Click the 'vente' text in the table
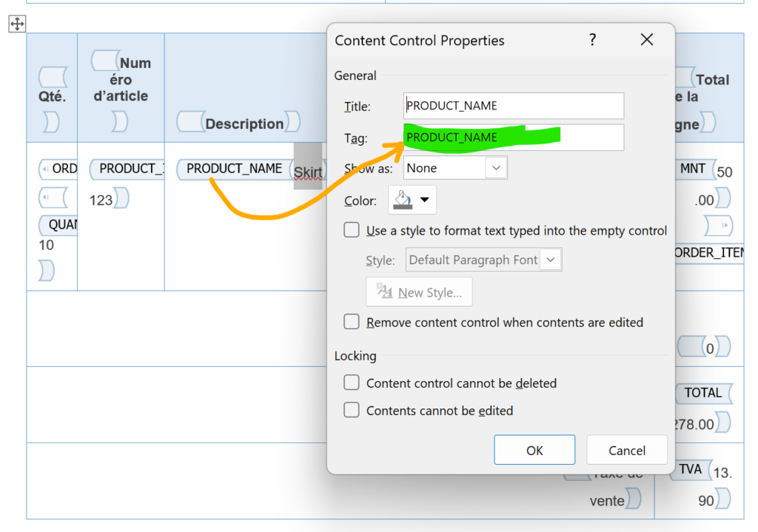 tap(607, 501)
